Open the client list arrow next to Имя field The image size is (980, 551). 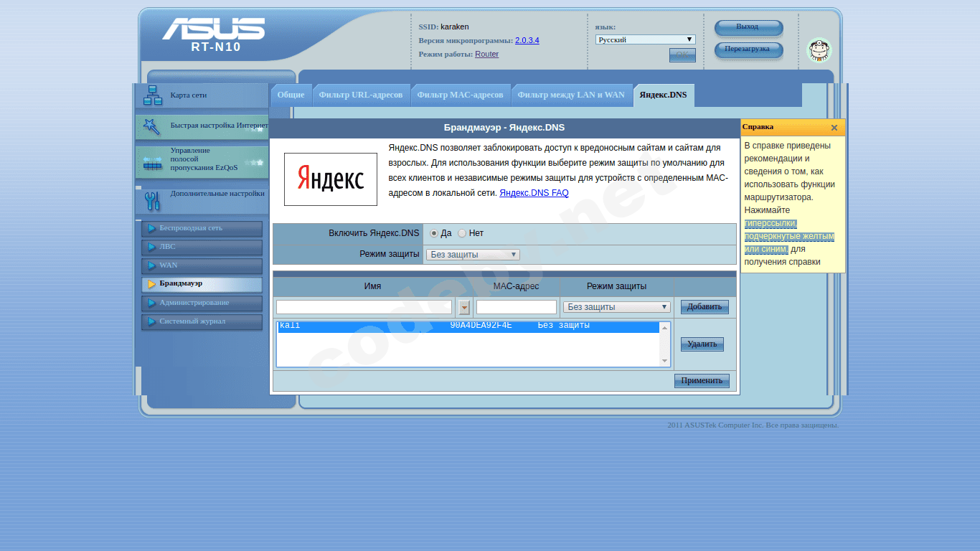tap(464, 307)
